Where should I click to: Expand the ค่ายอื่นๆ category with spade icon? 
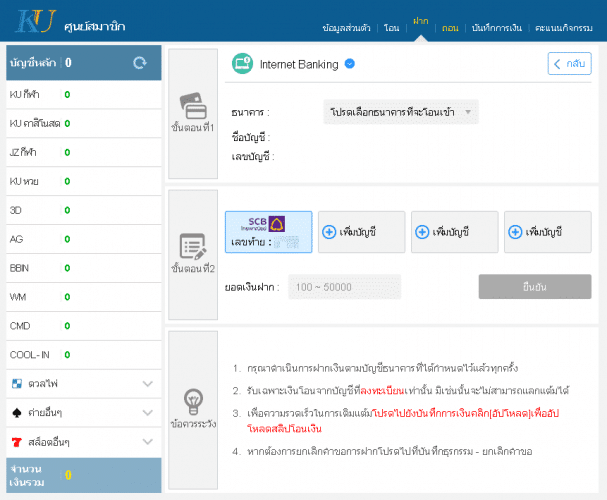(x=147, y=412)
